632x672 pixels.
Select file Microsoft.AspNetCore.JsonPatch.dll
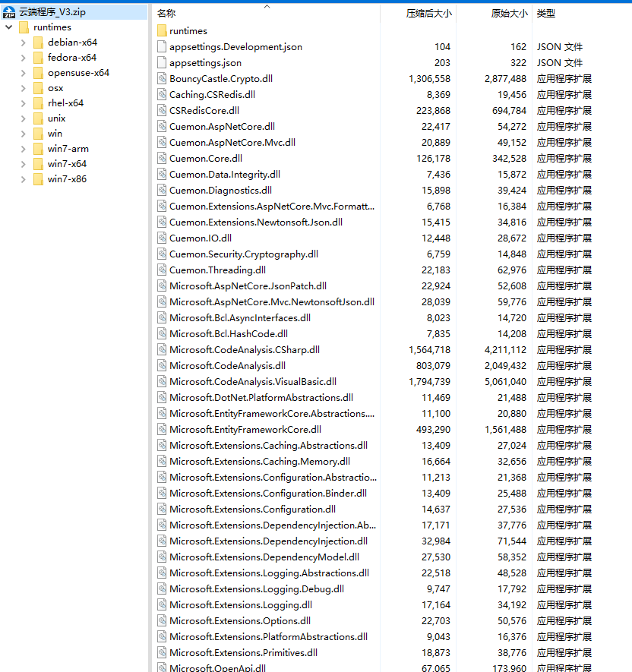[248, 286]
